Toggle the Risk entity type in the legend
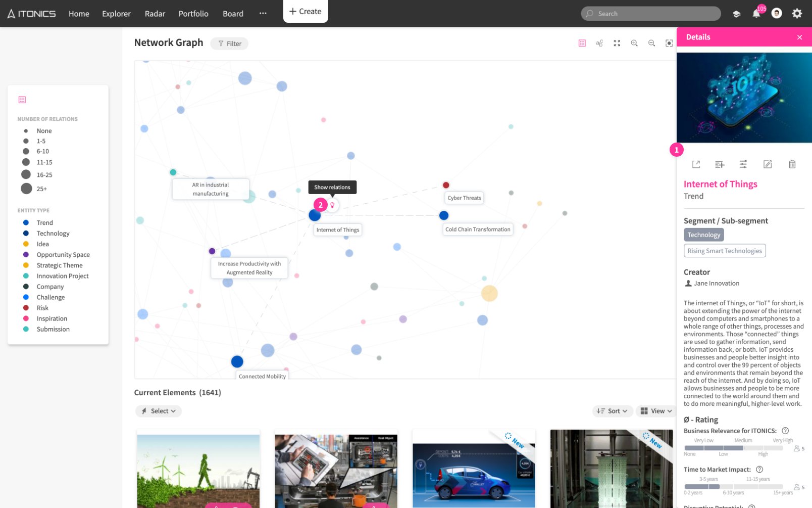This screenshot has height=508, width=812. tap(42, 308)
